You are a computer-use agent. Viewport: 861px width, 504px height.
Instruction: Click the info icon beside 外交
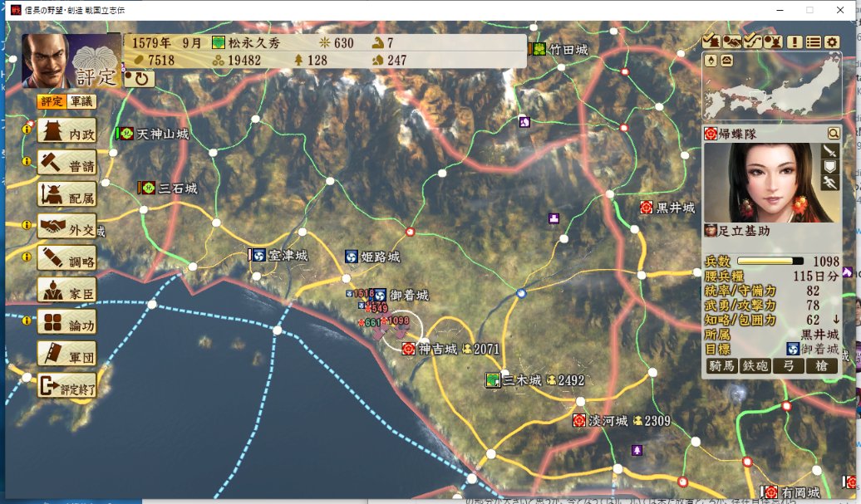[x=27, y=225]
